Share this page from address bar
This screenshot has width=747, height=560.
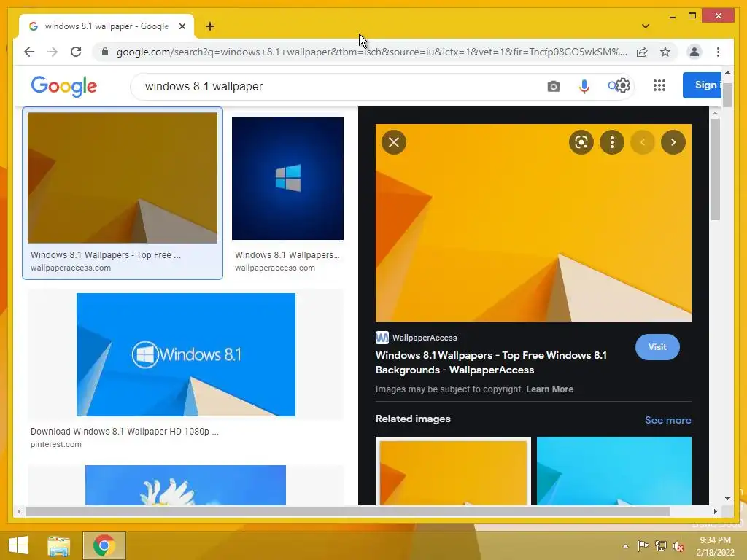(642, 52)
